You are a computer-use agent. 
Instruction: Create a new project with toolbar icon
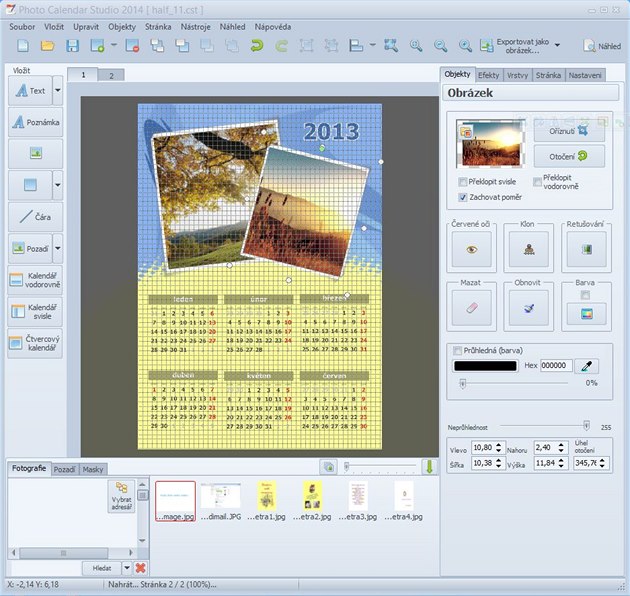pos(23,46)
